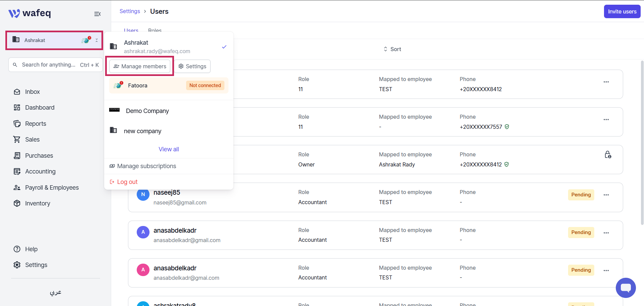Click the verified shield beside +20XXXXXX7557
The width and height of the screenshot is (644, 306).
(507, 127)
